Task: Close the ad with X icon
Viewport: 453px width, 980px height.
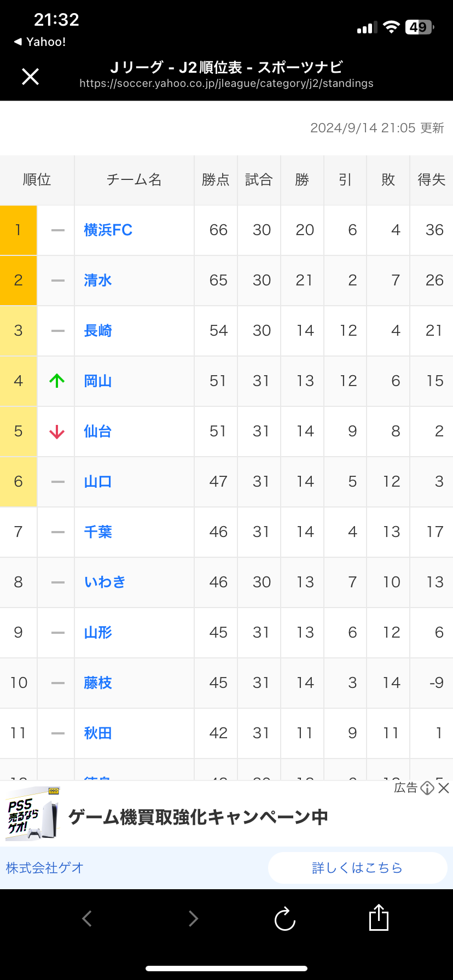Action: [x=444, y=788]
